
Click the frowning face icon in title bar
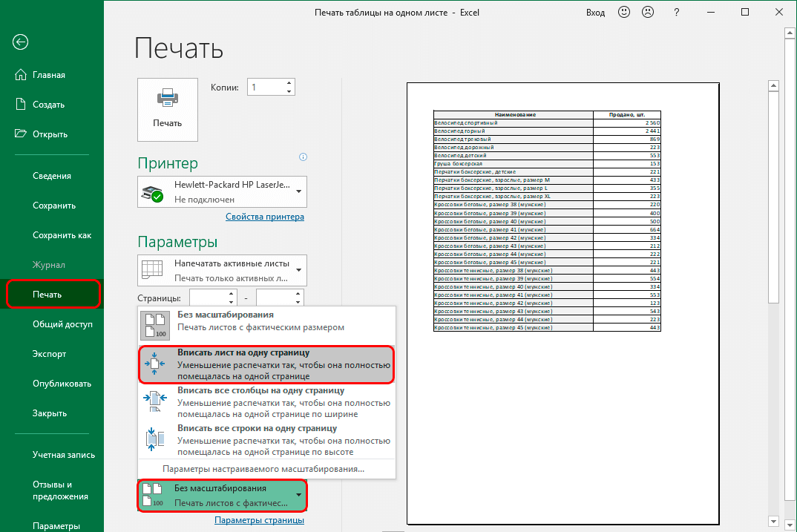pyautogui.click(x=648, y=12)
